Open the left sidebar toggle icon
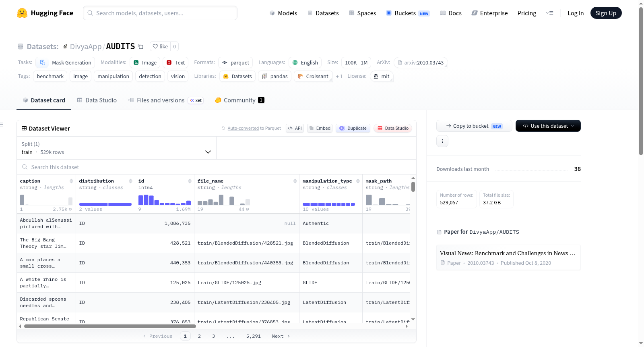The image size is (644, 347). pyautogui.click(x=2, y=125)
